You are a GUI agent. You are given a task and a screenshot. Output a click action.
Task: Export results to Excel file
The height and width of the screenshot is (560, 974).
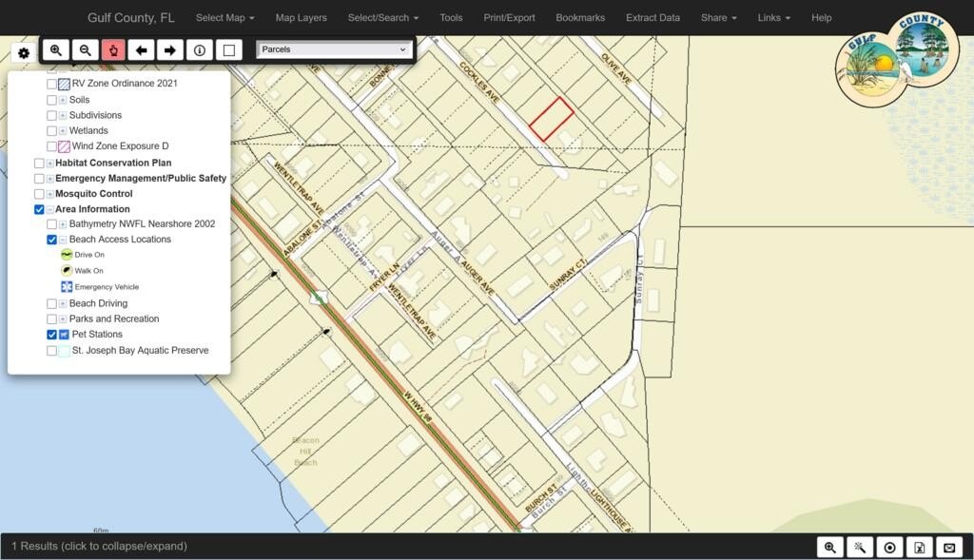pyautogui.click(x=920, y=547)
